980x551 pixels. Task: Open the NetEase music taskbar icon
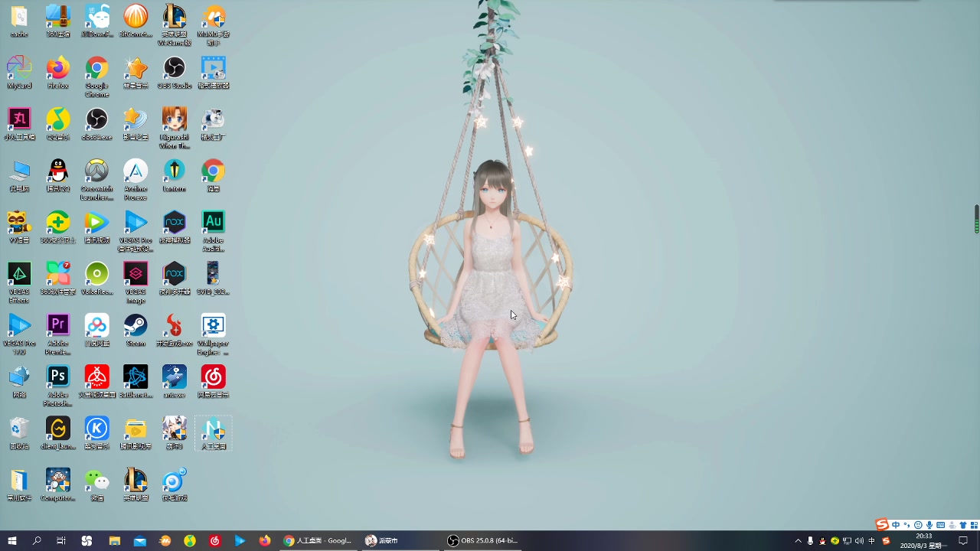click(215, 540)
